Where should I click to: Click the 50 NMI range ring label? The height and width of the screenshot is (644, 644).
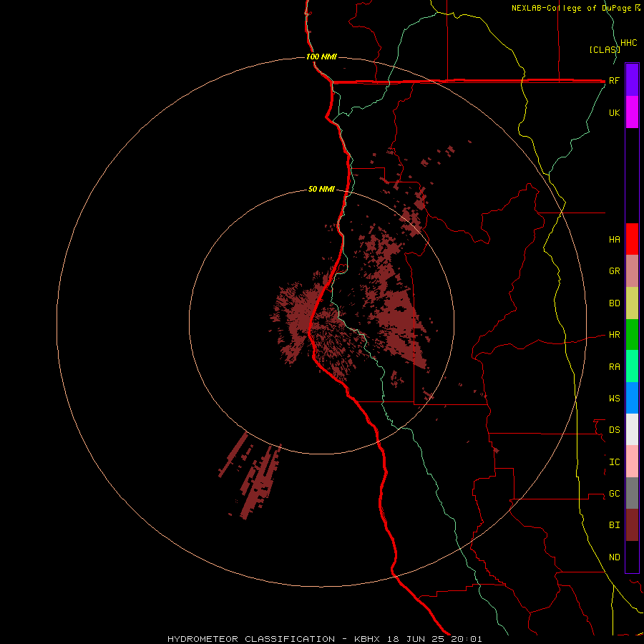(x=321, y=189)
